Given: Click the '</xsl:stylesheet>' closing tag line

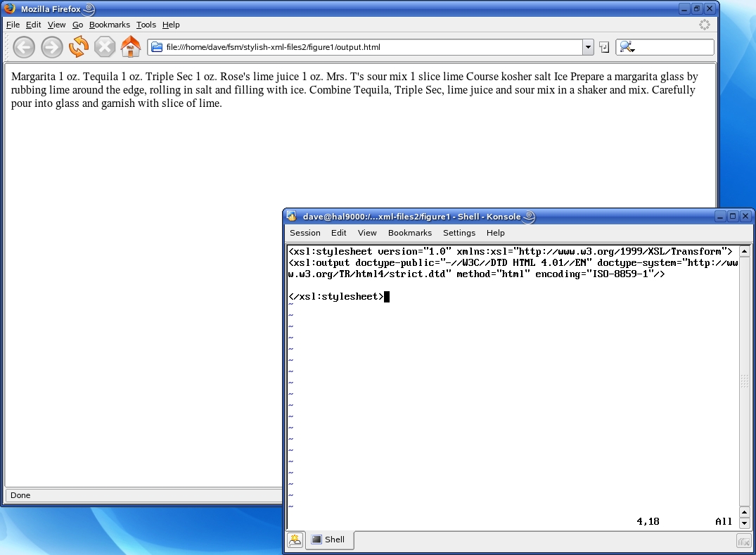Looking at the screenshot, I should click(x=335, y=297).
